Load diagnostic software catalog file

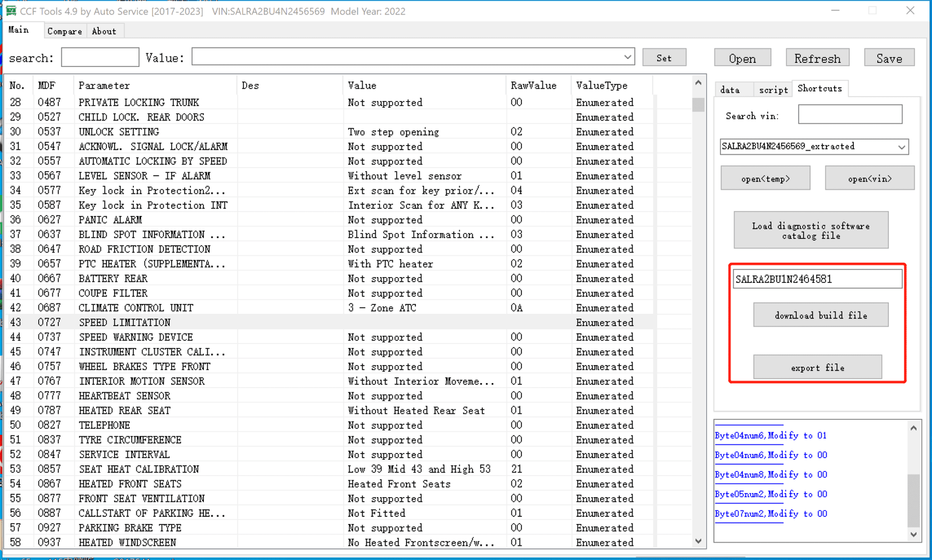click(810, 230)
